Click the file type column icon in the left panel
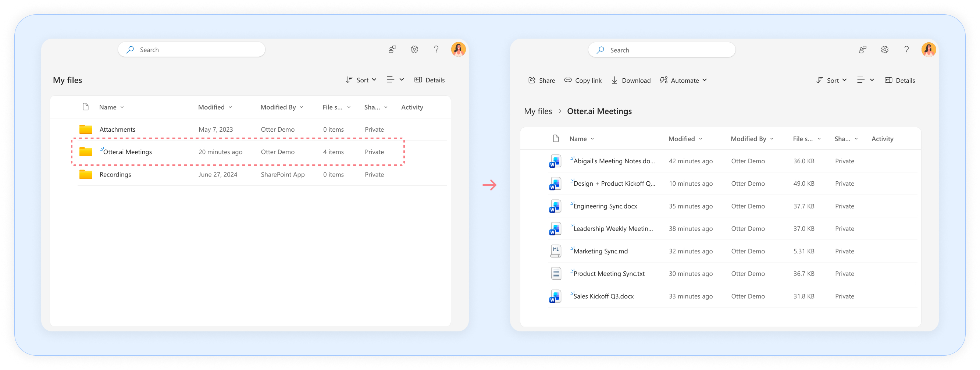Image resolution: width=980 pixels, height=370 pixels. coord(86,107)
